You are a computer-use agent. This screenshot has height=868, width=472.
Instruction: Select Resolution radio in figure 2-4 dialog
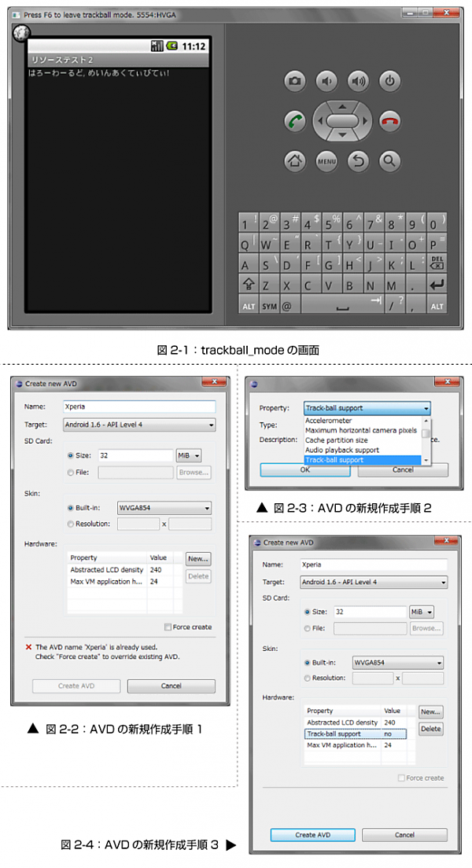tap(307, 678)
